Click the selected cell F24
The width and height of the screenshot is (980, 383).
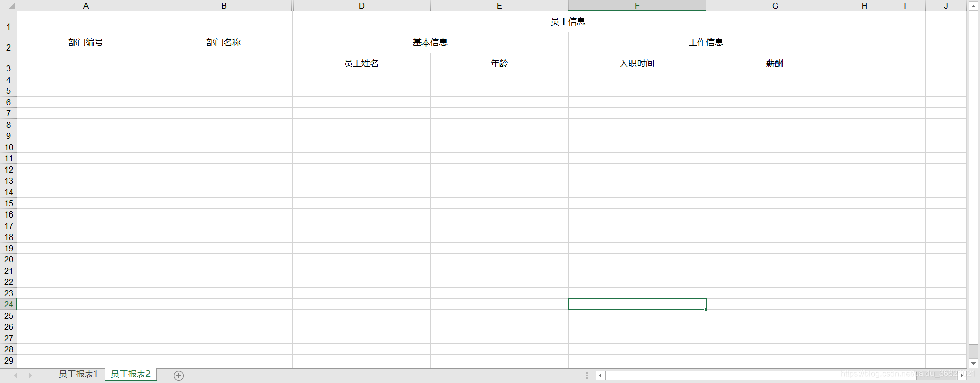tap(637, 304)
